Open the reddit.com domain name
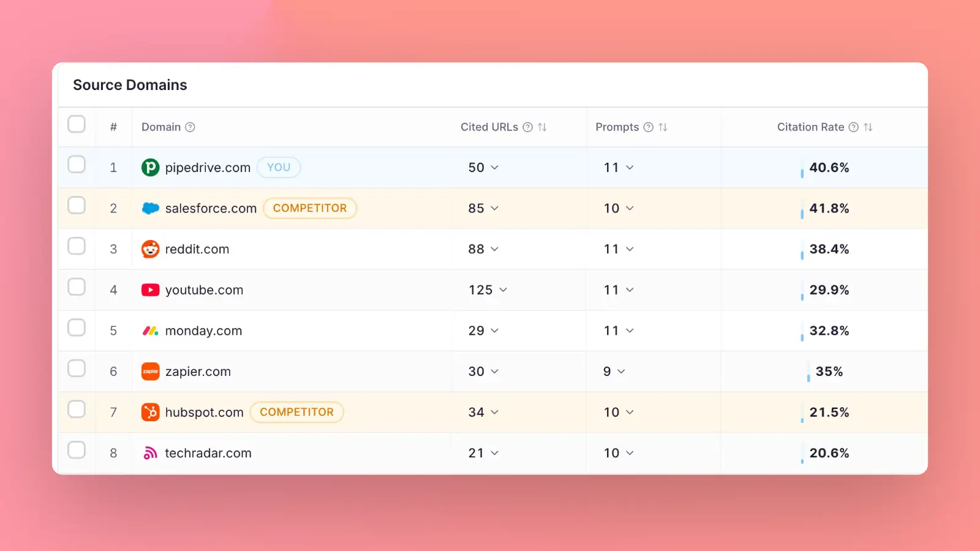Image resolution: width=980 pixels, height=551 pixels. pos(197,249)
